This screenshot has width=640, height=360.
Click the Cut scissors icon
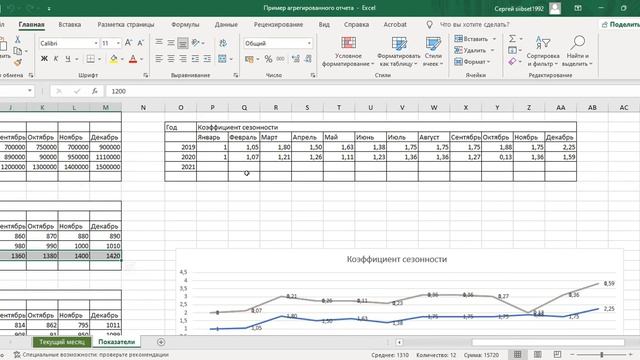coord(18,39)
